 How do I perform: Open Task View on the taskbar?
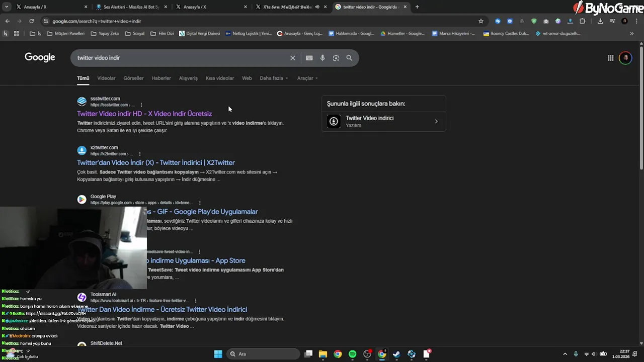click(308, 354)
